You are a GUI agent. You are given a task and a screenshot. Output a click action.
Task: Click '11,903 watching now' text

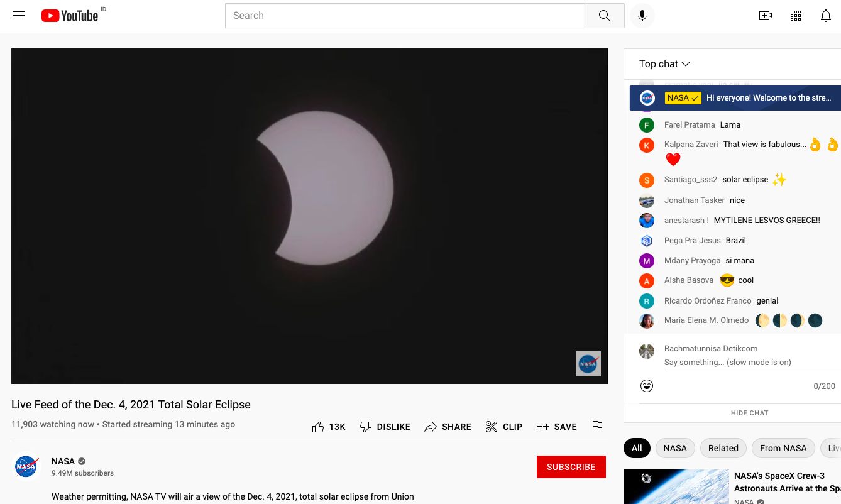pyautogui.click(x=53, y=424)
